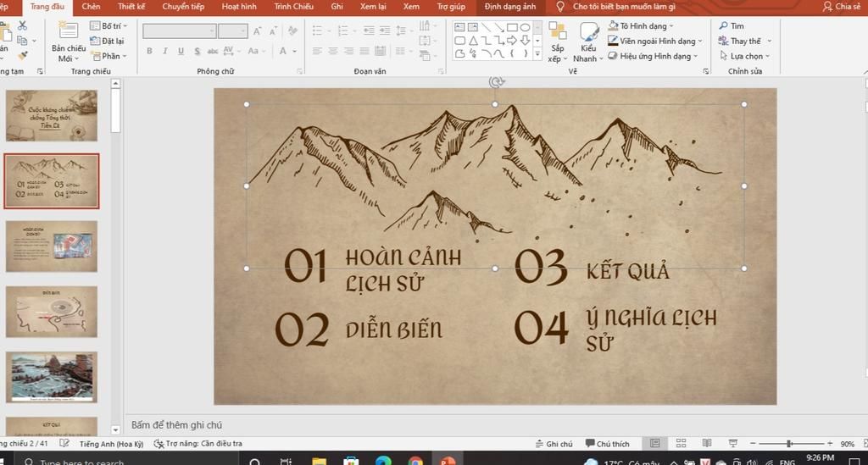Switch to Normal view icon in status bar
This screenshot has height=465, width=868.
click(655, 444)
